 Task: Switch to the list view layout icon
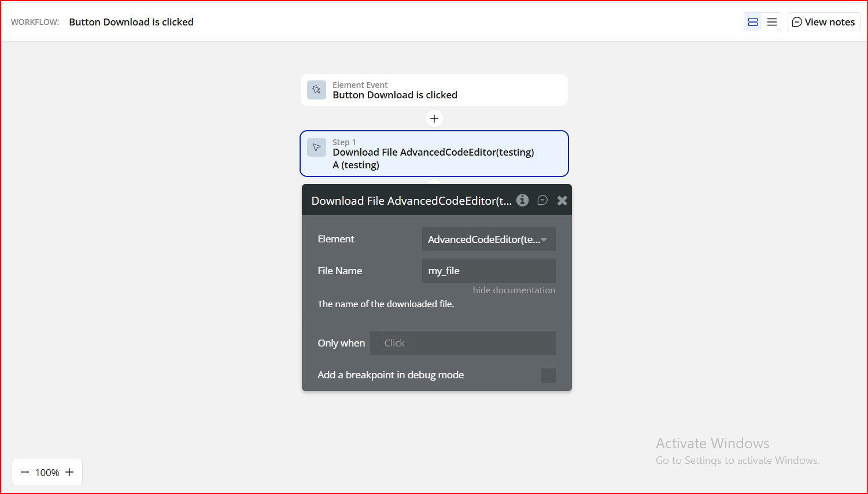pos(772,22)
